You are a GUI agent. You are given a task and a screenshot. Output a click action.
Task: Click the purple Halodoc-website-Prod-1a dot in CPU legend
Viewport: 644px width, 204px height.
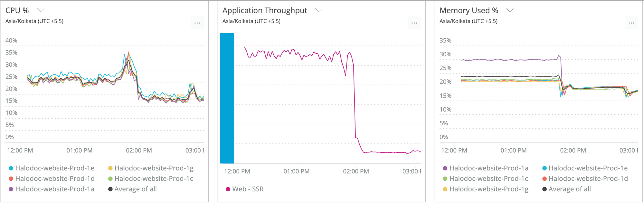tap(11, 189)
